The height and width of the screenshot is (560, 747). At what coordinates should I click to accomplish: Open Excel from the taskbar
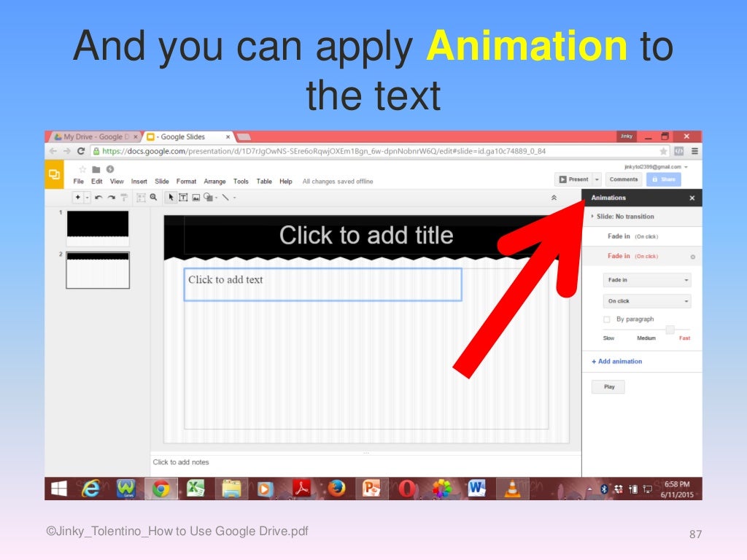pos(196,489)
